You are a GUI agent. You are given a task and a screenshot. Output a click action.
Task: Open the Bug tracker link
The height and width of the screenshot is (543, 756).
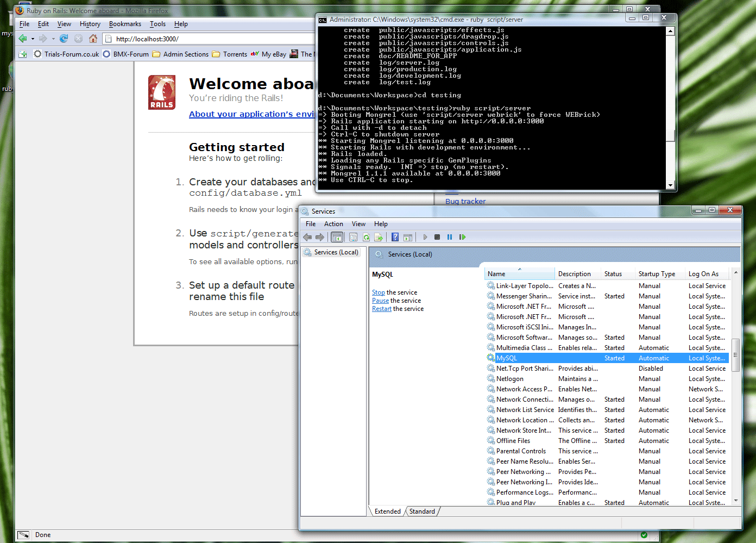465,202
